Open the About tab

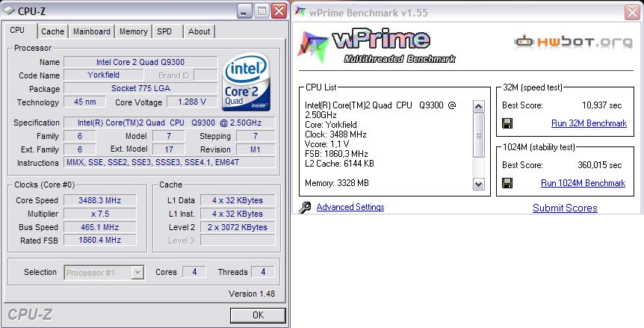tap(199, 31)
